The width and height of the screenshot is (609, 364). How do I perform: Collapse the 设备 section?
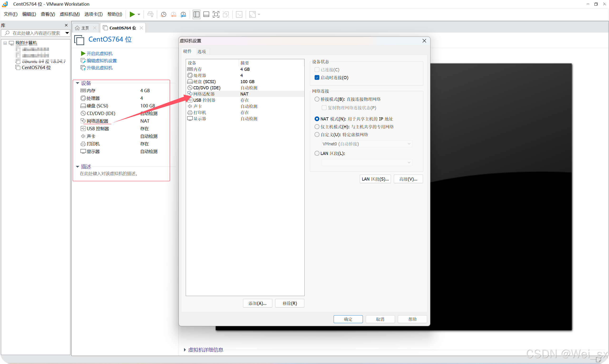(x=78, y=83)
